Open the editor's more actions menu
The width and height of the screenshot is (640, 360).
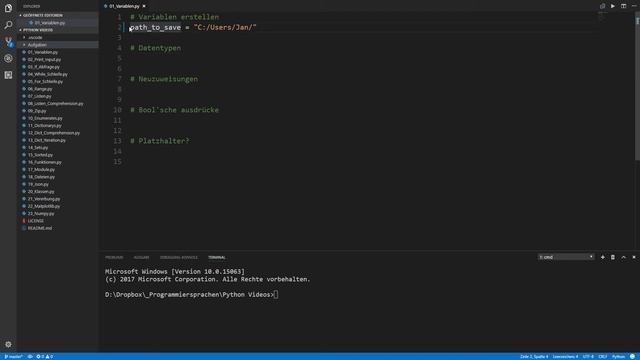(634, 6)
